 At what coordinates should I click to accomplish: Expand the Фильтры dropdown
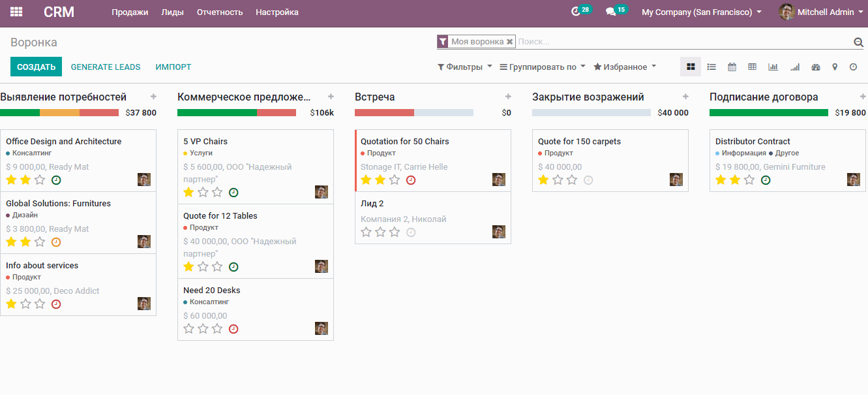464,67
